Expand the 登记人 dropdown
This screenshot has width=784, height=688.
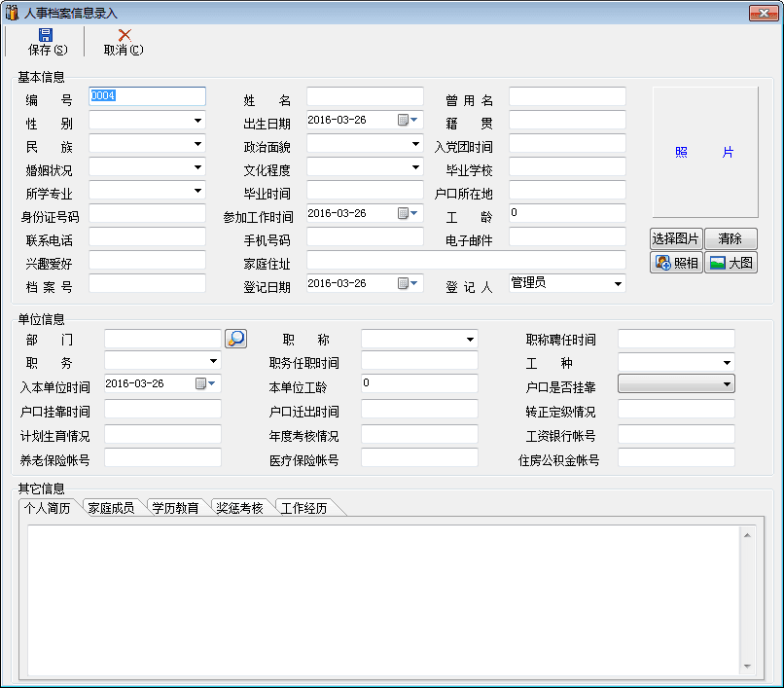tap(618, 284)
